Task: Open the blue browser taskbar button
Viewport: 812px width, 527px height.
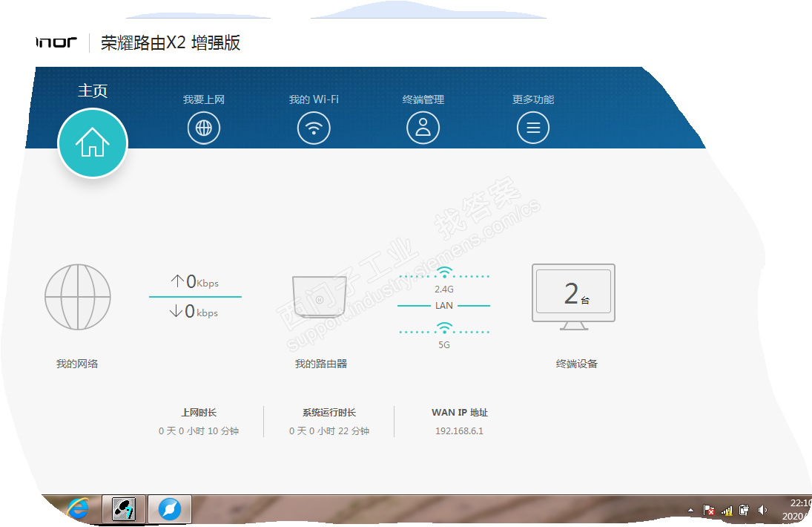Action: pyautogui.click(x=170, y=509)
